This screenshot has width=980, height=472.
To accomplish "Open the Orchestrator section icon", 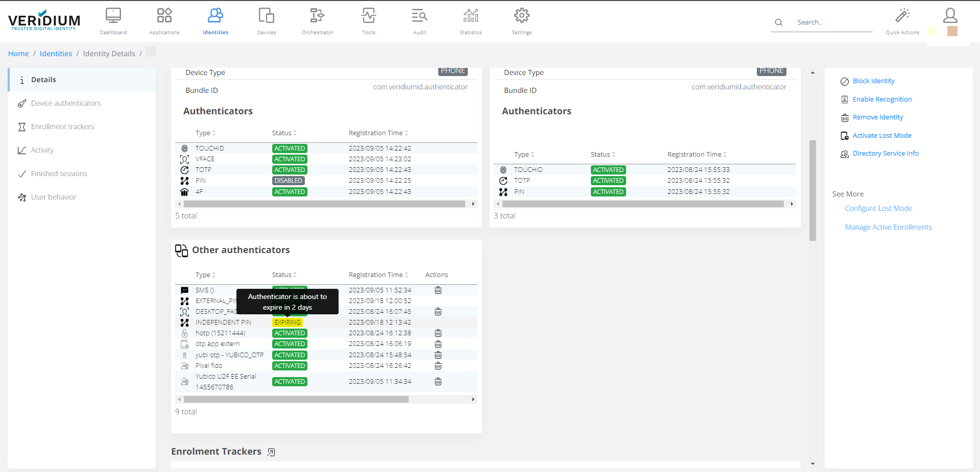I will [317, 16].
